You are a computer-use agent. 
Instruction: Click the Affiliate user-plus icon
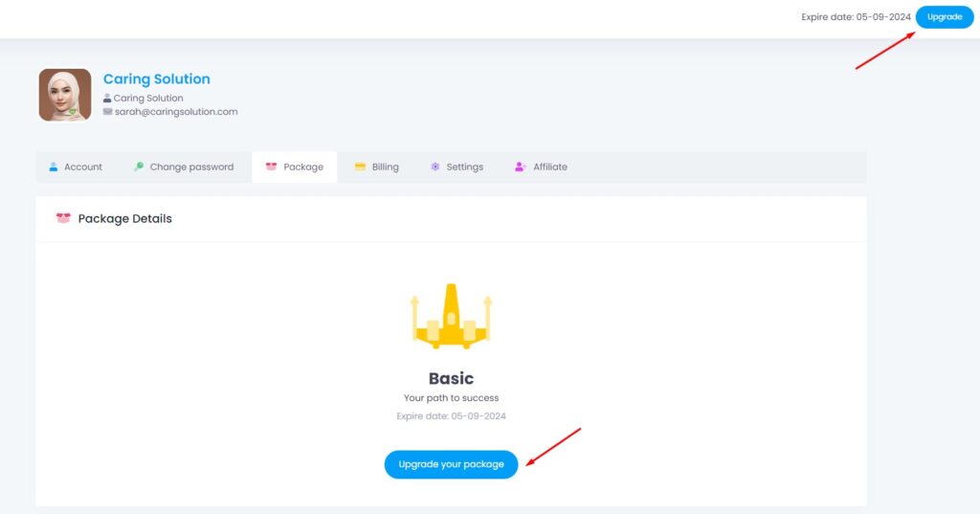(x=520, y=167)
